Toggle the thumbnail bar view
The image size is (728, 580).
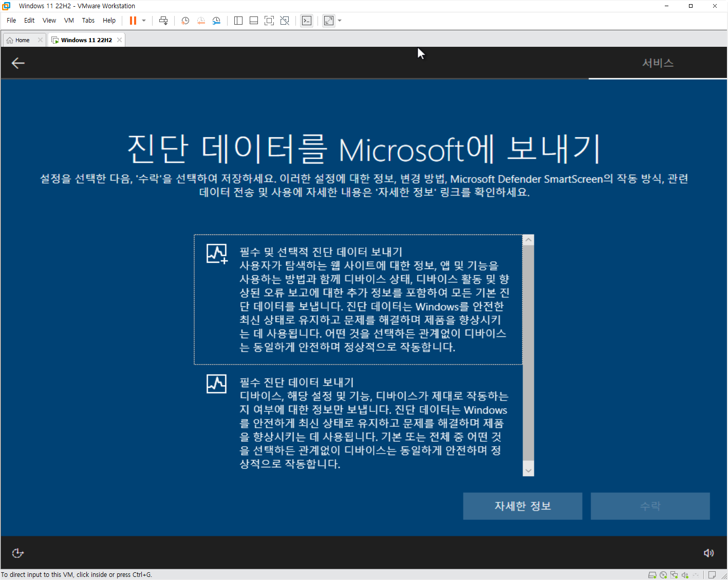[x=254, y=21]
